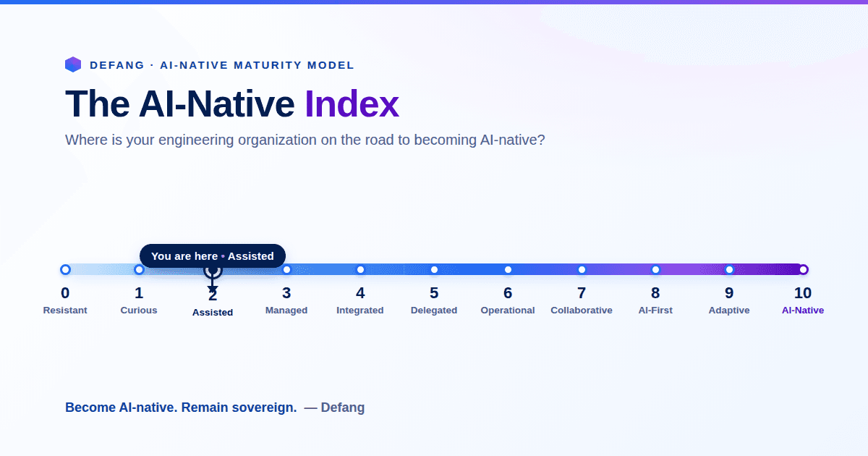Select the level 9 dot on the timeline
This screenshot has height=456, width=868.
pos(729,269)
